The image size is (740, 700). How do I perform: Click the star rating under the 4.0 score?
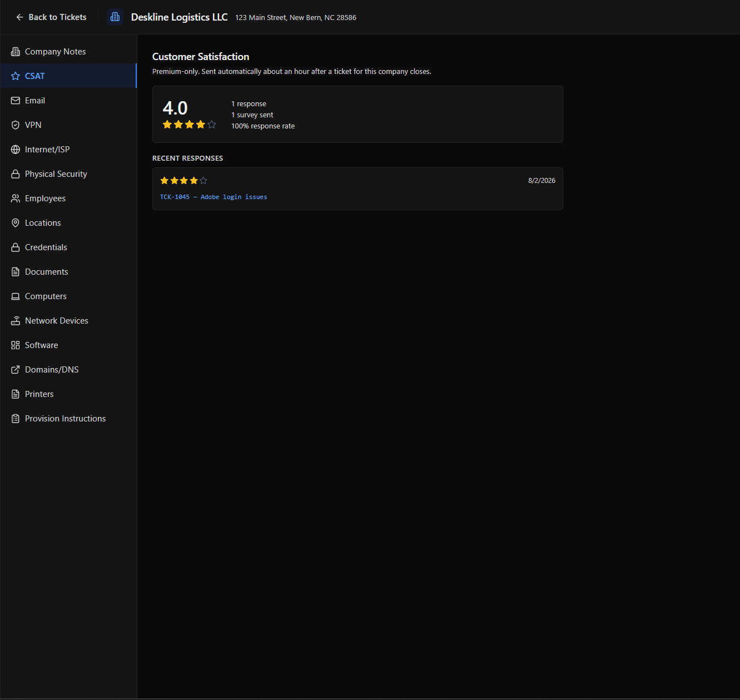coord(189,125)
